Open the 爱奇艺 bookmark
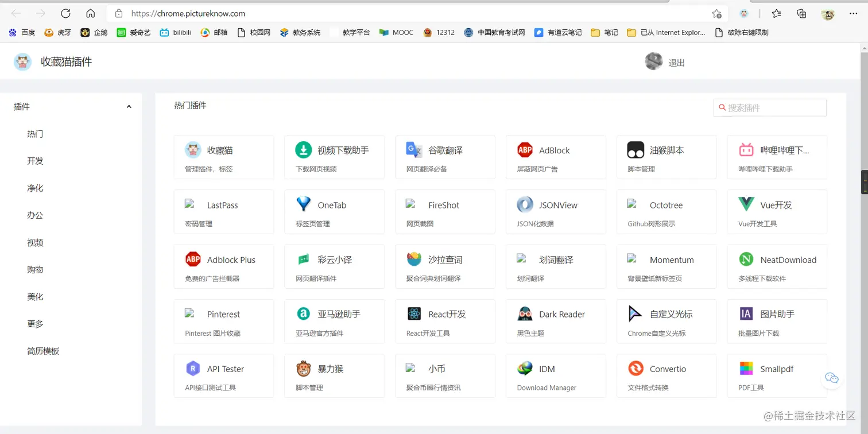 [134, 33]
